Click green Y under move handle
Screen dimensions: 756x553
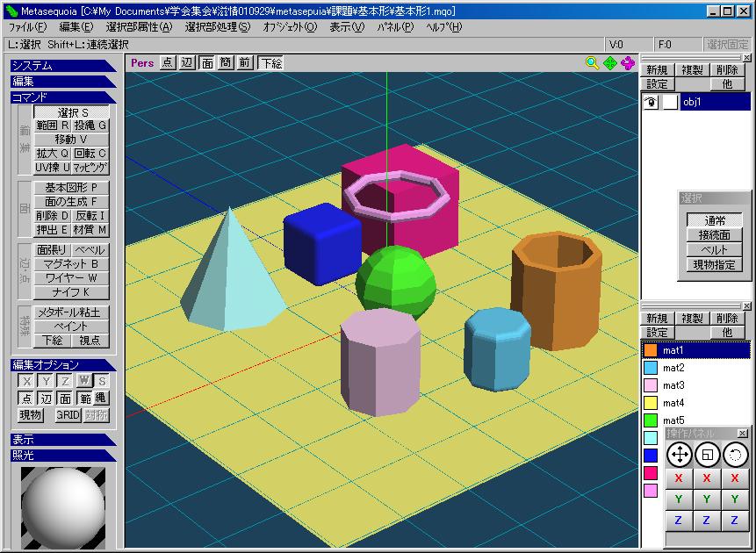pos(679,499)
